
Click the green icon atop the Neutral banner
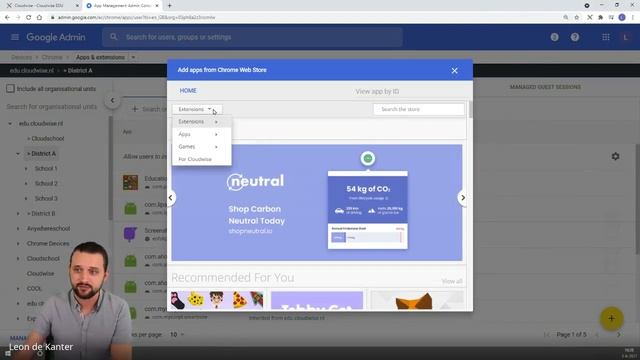click(368, 158)
